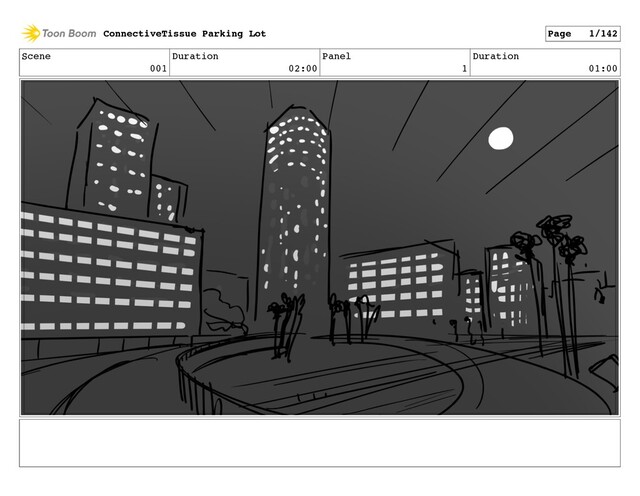Click the storyboard panel night city drawing
The height and width of the screenshot is (496, 640).
click(x=320, y=248)
